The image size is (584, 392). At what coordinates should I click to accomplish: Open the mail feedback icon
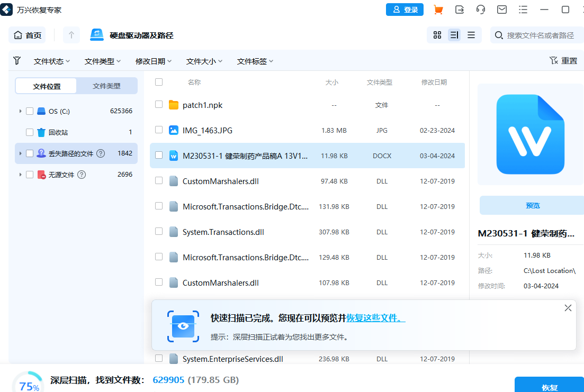(501, 9)
